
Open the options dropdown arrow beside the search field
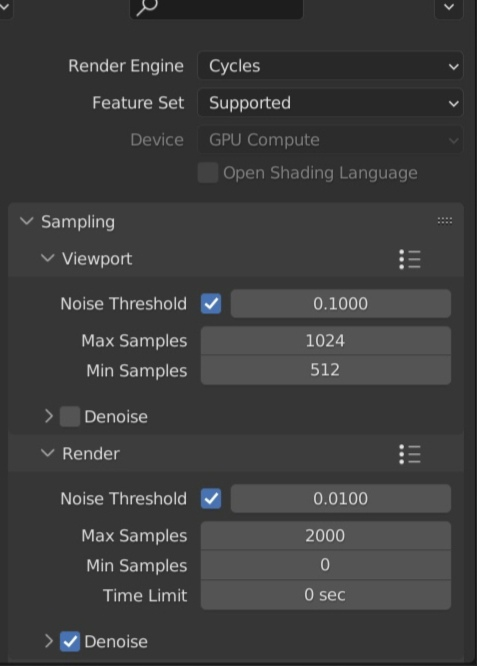[449, 7]
